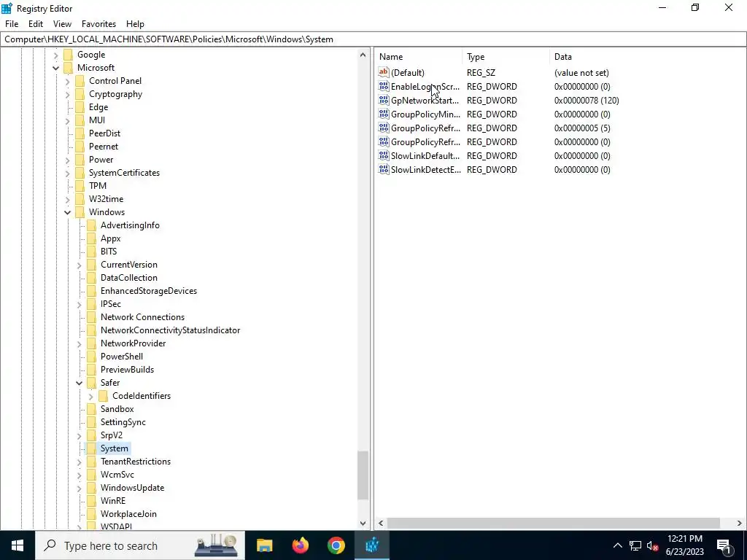Sort values by Type column header
Screen dimensions: 747x560
point(506,57)
